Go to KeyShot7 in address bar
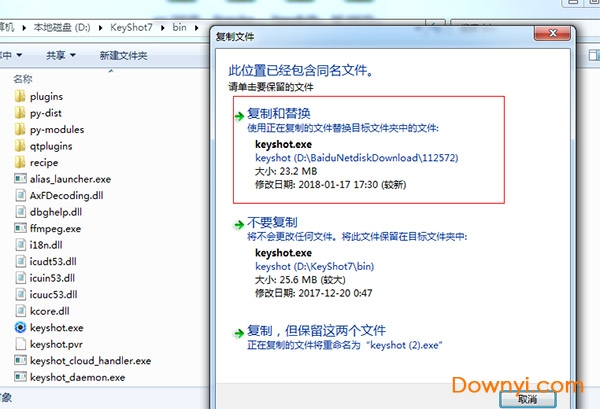Screen dimensions: 600x409 pos(131,28)
